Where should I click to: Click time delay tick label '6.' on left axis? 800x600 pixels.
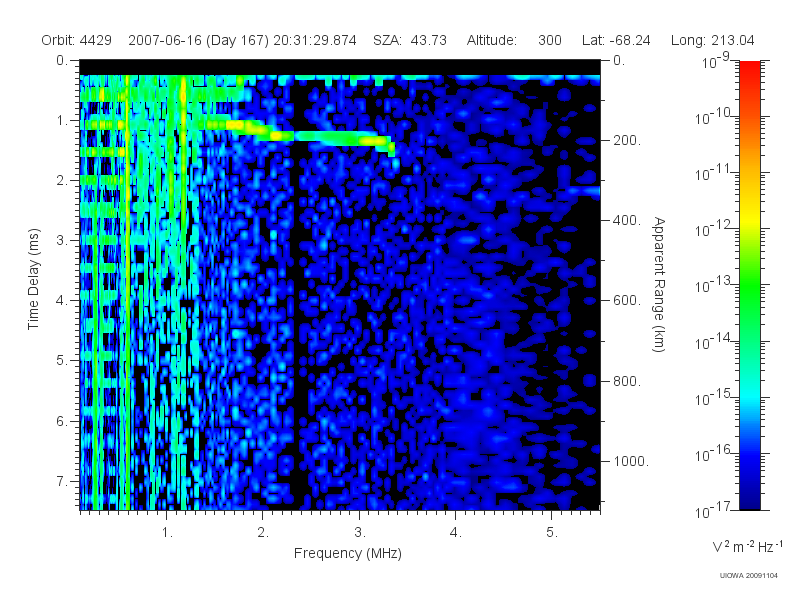point(62,421)
